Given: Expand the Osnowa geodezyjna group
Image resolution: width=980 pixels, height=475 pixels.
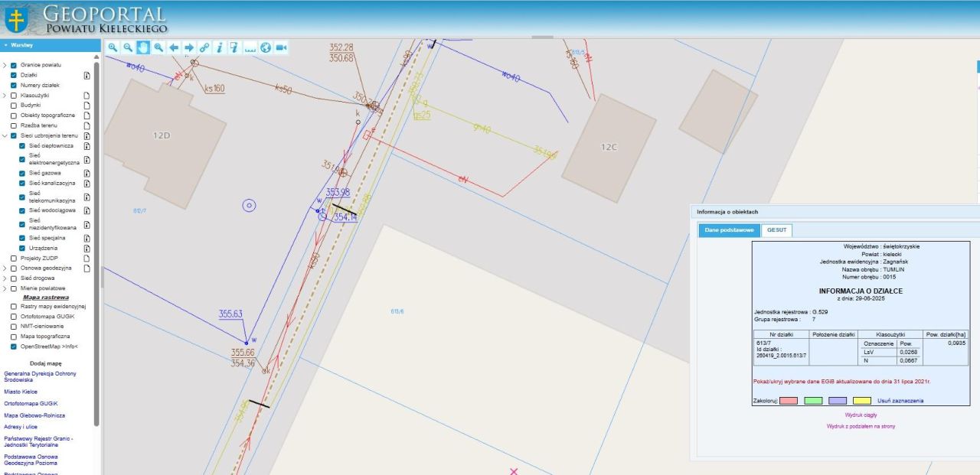Looking at the screenshot, I should [5, 268].
